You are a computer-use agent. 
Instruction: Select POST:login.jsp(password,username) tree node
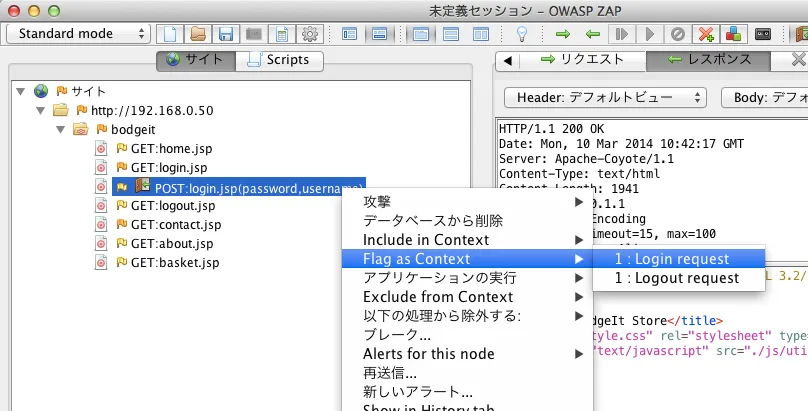(239, 187)
